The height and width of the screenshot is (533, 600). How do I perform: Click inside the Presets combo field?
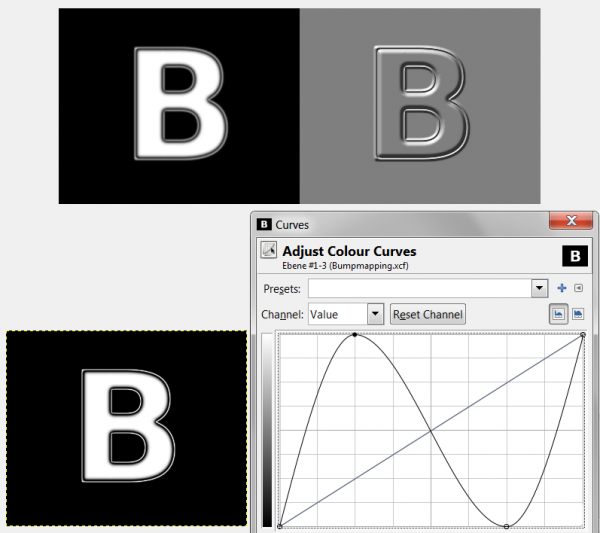click(x=420, y=288)
